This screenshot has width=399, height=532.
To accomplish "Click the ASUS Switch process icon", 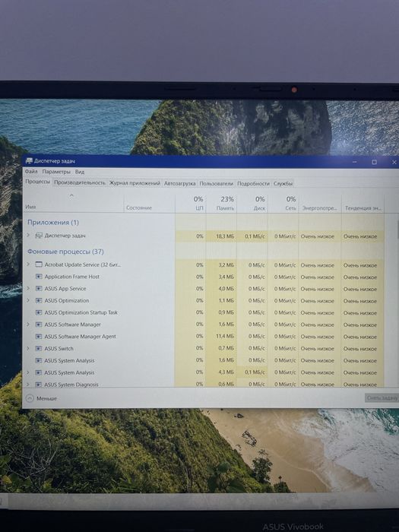I will coord(39,348).
